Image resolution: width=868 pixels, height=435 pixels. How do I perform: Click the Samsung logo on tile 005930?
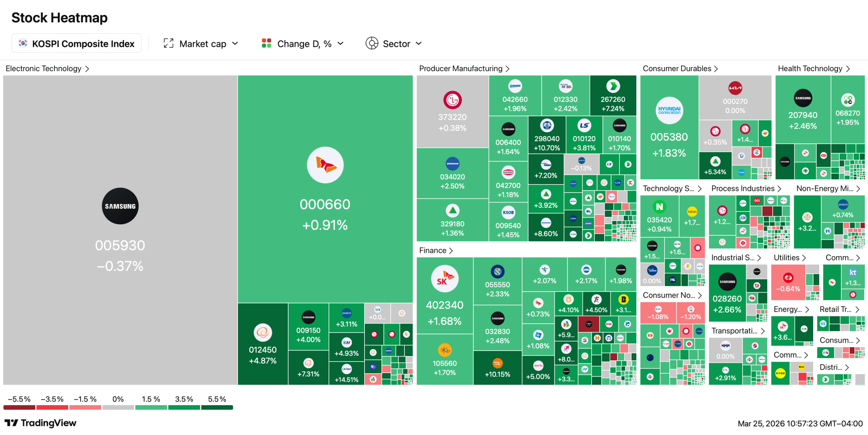click(x=120, y=206)
